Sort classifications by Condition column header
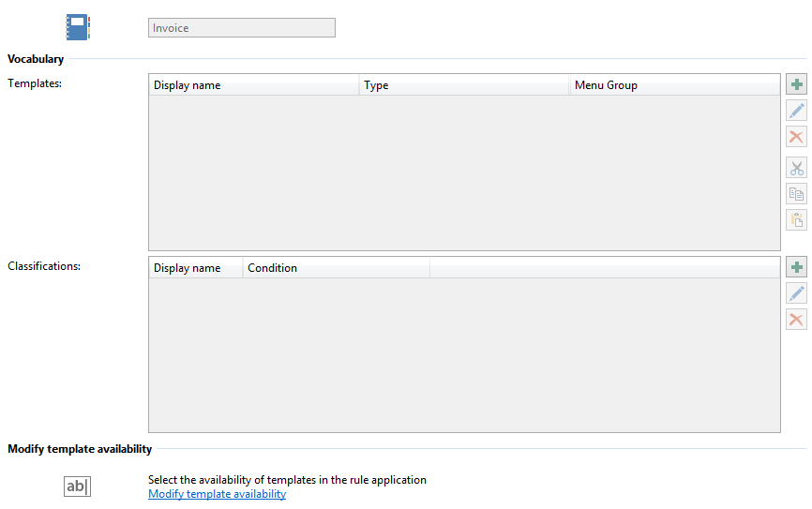The height and width of the screenshot is (509, 812). [x=335, y=268]
